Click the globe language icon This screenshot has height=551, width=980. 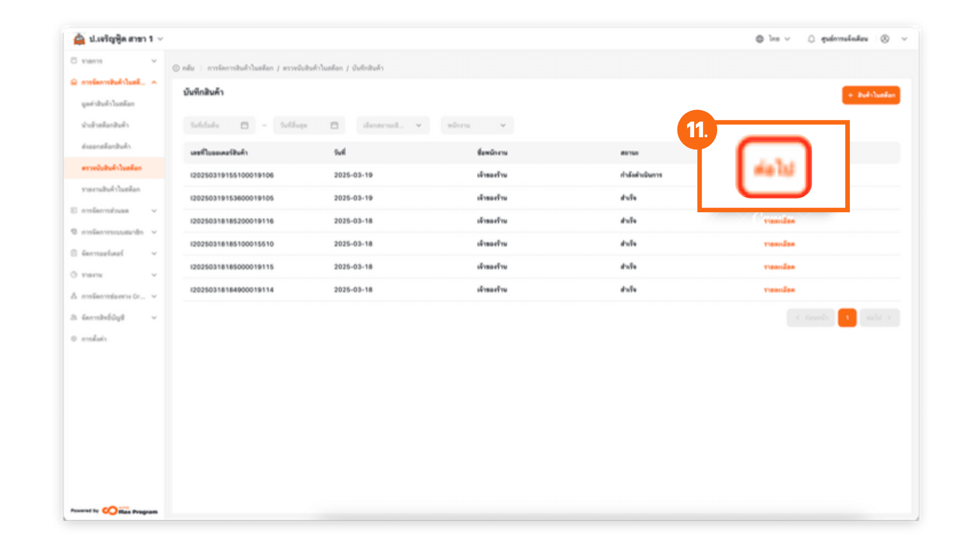pos(759,39)
